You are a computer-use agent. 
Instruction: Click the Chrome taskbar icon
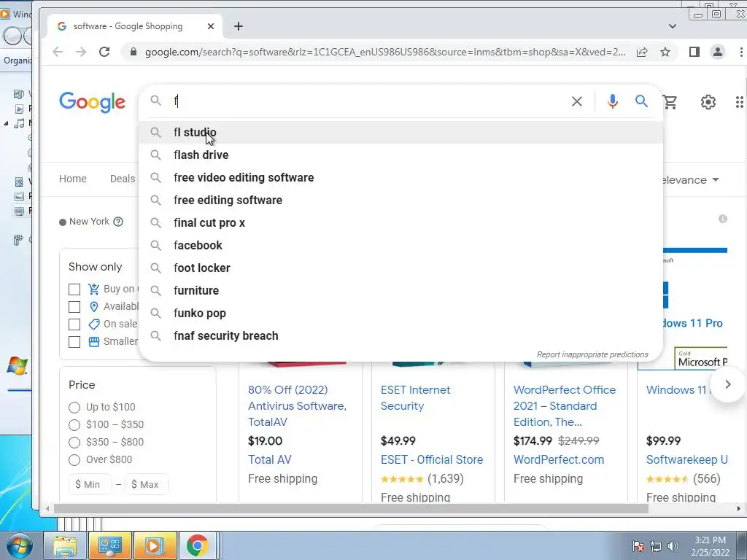click(x=198, y=545)
